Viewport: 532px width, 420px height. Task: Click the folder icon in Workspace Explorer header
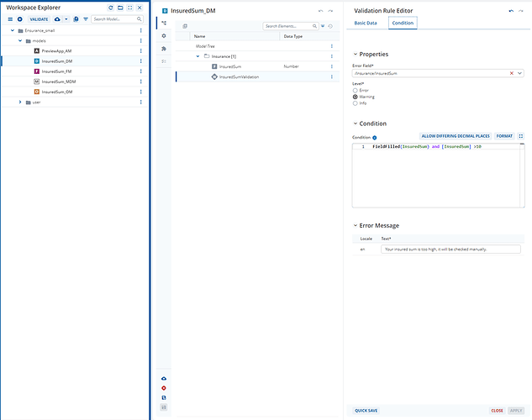click(120, 8)
